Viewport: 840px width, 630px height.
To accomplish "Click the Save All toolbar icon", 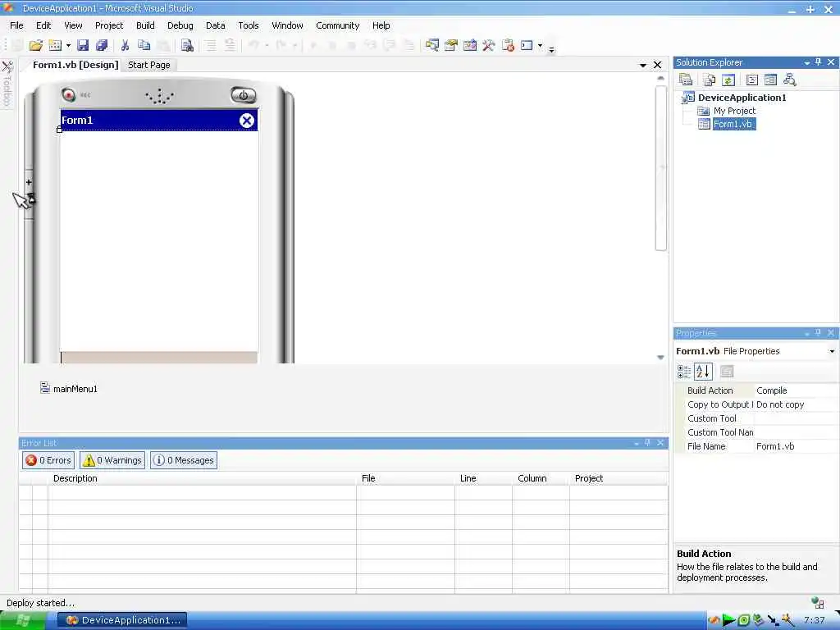I will coord(101,46).
